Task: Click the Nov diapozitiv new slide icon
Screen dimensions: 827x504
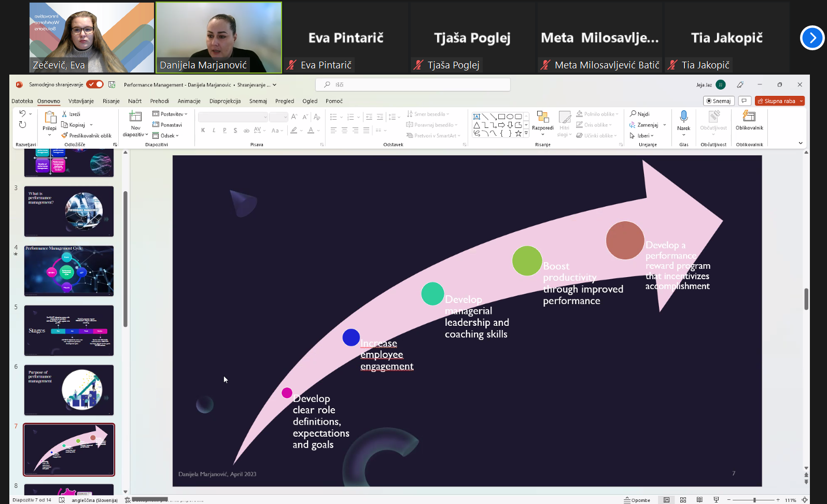Action: [x=135, y=117]
